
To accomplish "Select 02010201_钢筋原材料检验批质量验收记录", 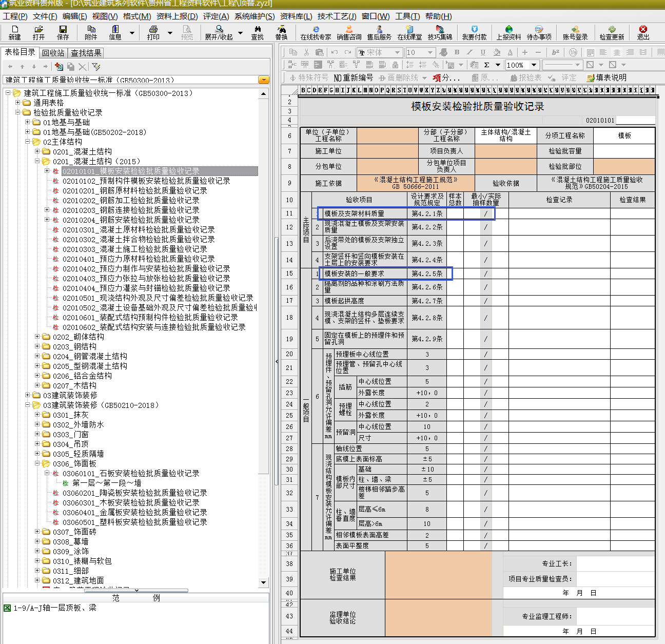I will (x=135, y=190).
